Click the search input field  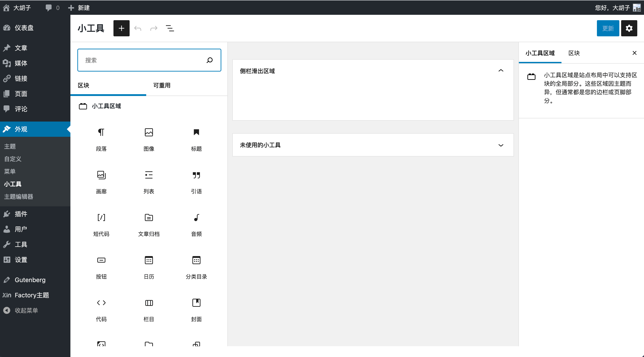[x=149, y=61]
